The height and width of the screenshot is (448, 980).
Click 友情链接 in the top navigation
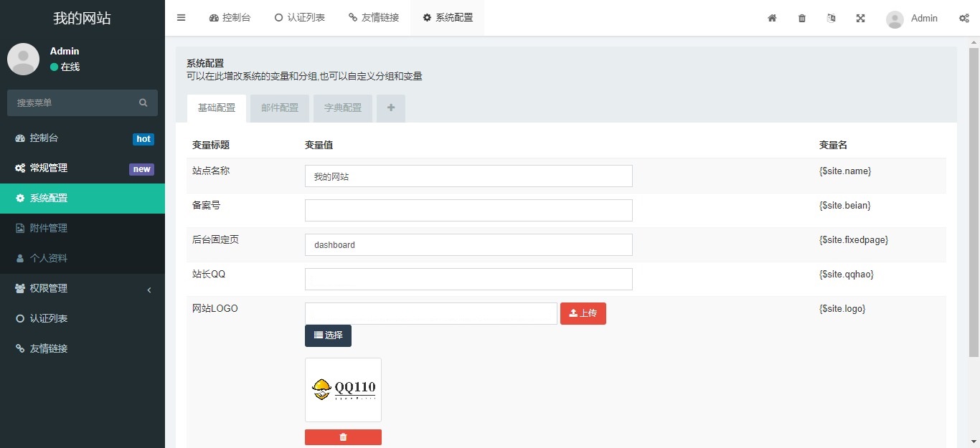pyautogui.click(x=374, y=17)
